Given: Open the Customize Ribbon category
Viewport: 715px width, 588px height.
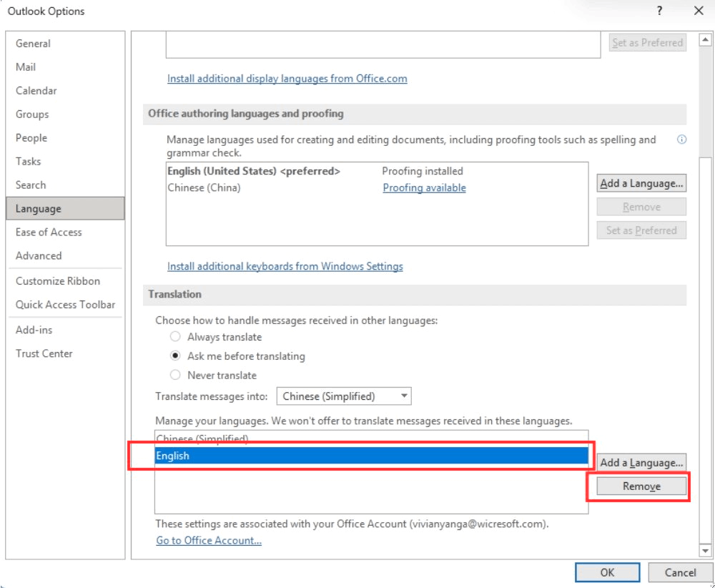Looking at the screenshot, I should 65,281.
